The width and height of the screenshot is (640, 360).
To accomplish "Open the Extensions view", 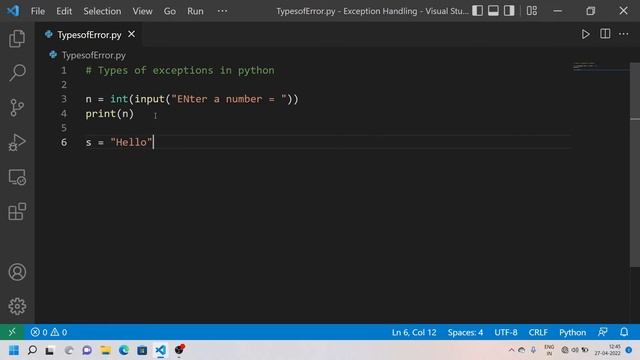I will (17, 212).
